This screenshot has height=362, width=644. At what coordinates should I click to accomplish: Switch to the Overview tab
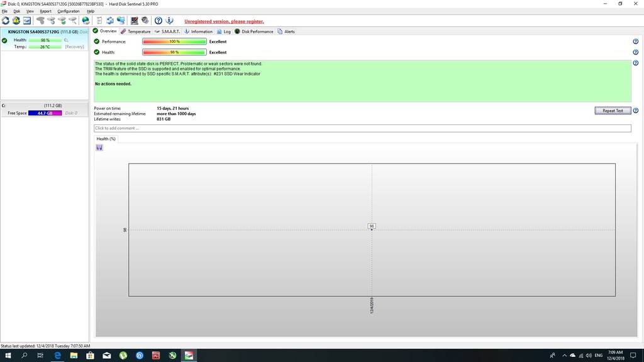105,31
